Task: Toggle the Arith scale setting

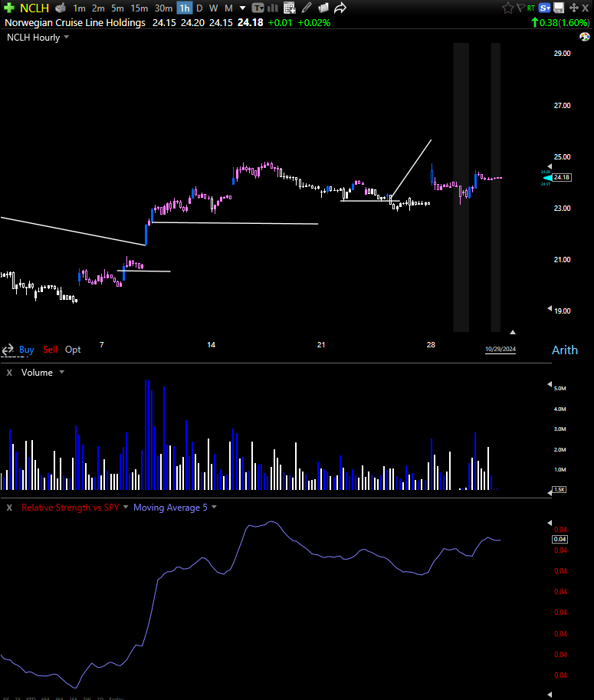Action: tap(565, 350)
